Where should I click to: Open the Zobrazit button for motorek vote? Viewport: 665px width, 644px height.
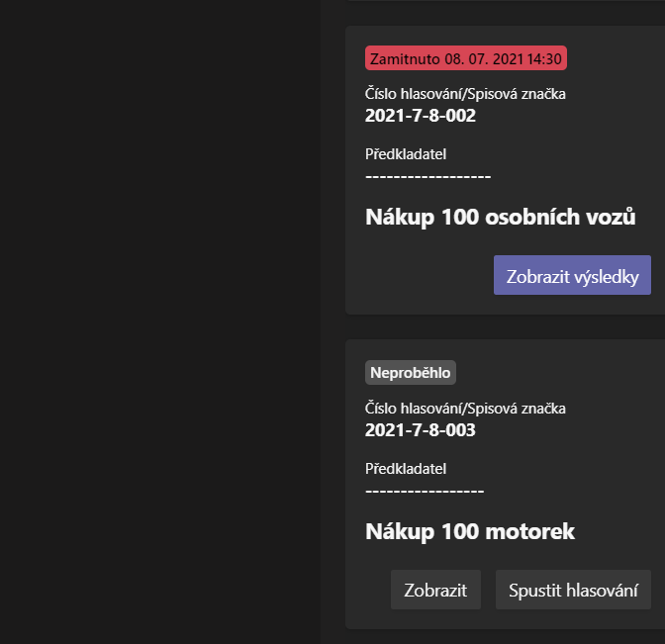pyautogui.click(x=435, y=590)
